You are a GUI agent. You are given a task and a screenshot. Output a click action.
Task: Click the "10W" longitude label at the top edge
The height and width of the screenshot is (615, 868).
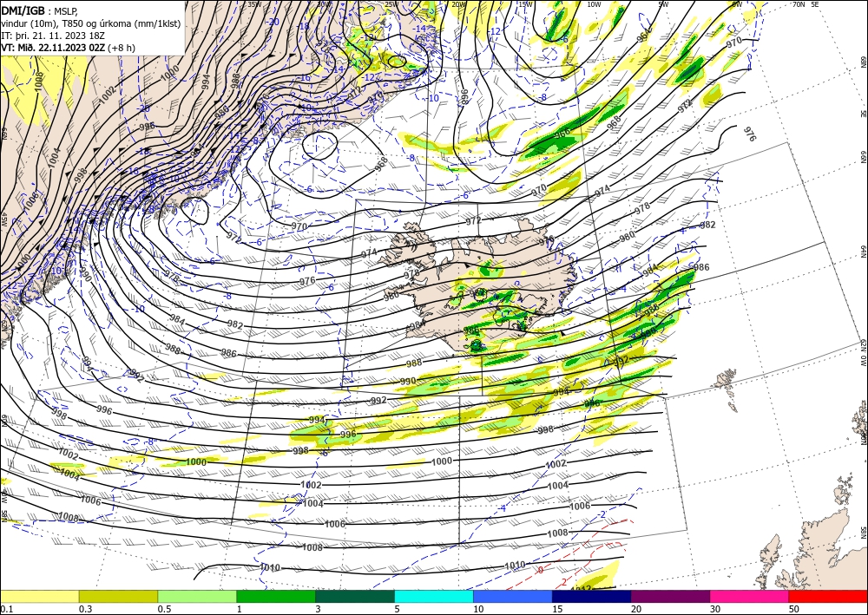click(594, 4)
